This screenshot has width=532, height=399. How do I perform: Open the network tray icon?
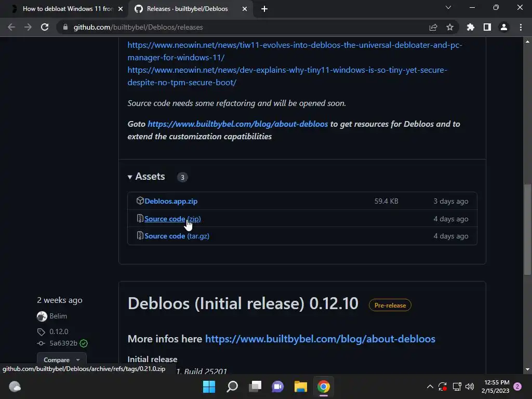(x=457, y=387)
